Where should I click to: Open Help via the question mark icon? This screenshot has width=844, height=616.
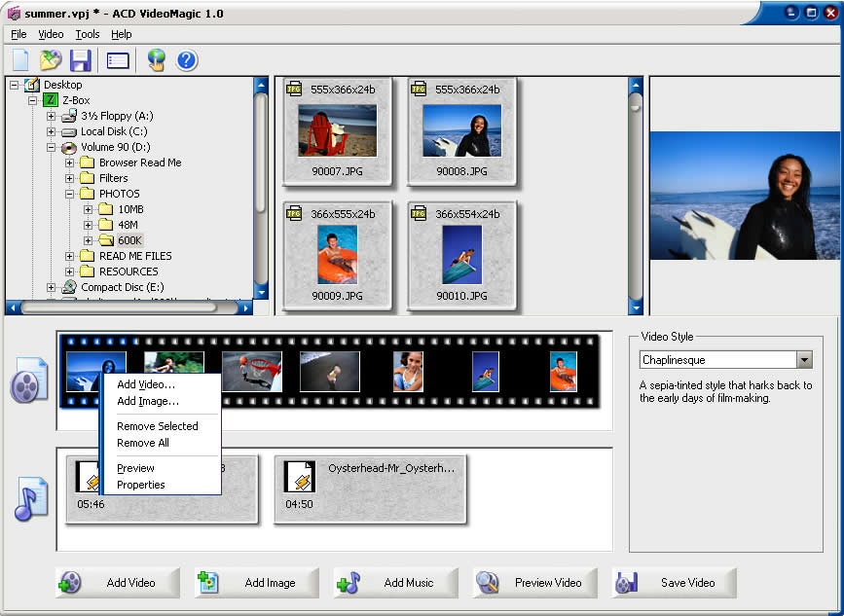coord(185,59)
